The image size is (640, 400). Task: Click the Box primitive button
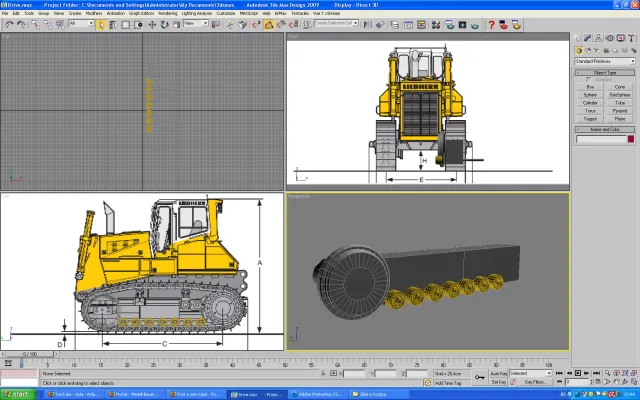(x=590, y=87)
